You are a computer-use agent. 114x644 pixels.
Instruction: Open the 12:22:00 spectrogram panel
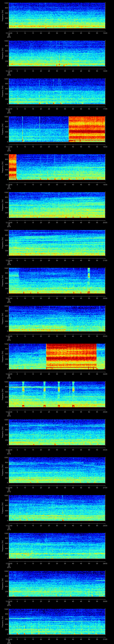(57, 318)
